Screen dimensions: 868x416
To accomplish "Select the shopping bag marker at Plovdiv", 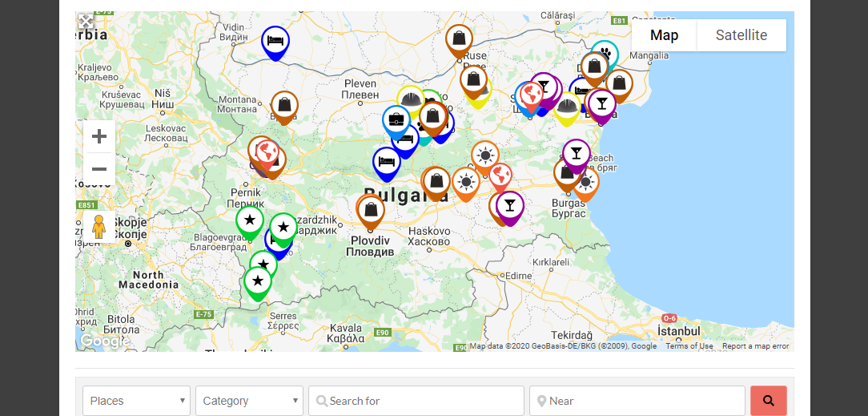I will (370, 210).
